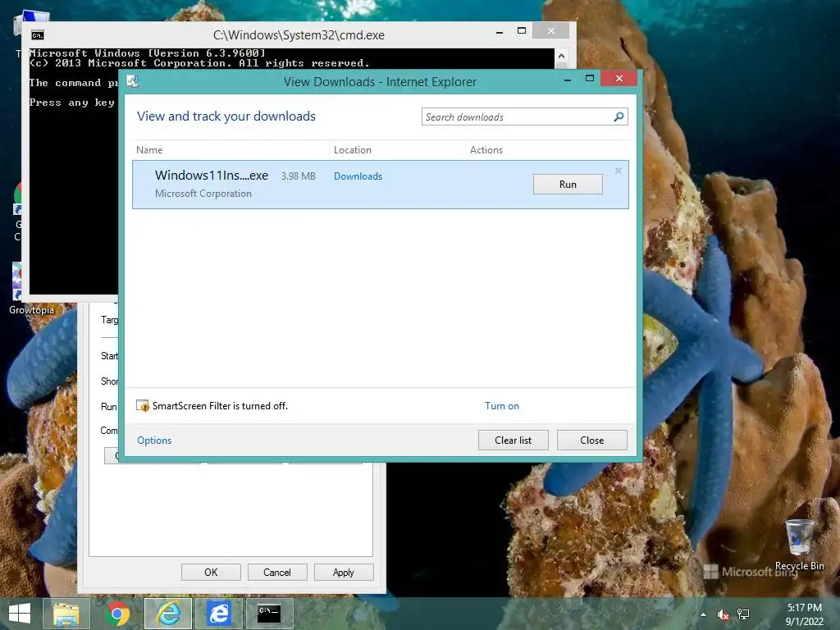Open the Recycle Bin desktop icon
The image size is (840, 630).
tap(799, 544)
